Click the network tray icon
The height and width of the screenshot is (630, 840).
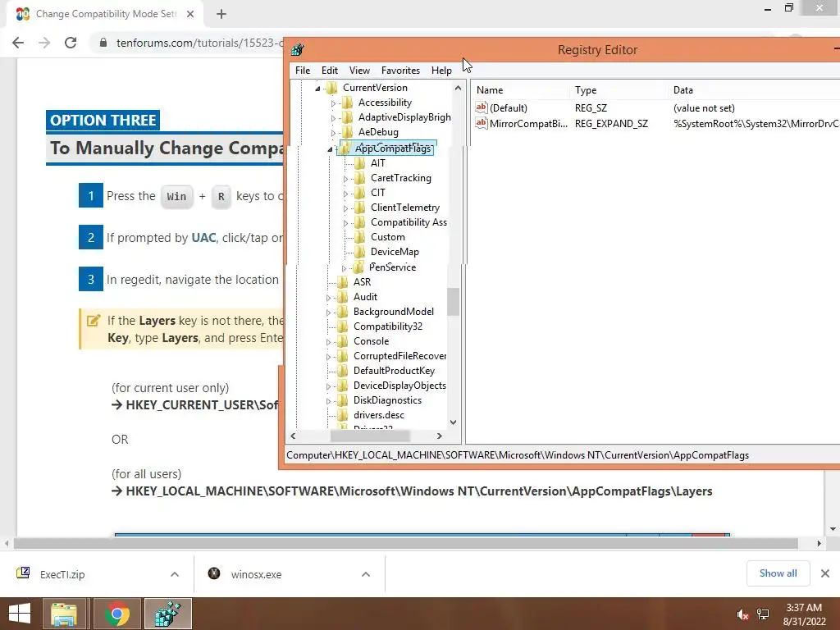(763, 615)
